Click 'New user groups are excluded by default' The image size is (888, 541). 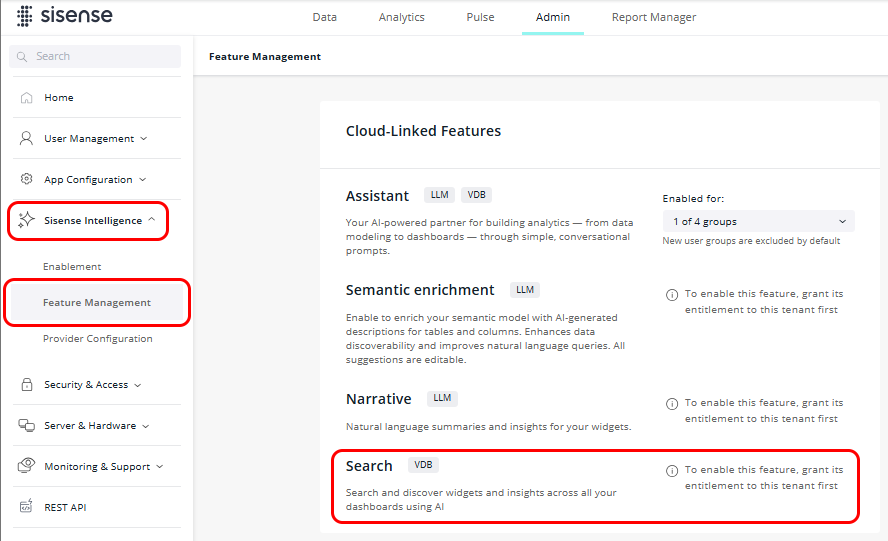click(x=752, y=241)
